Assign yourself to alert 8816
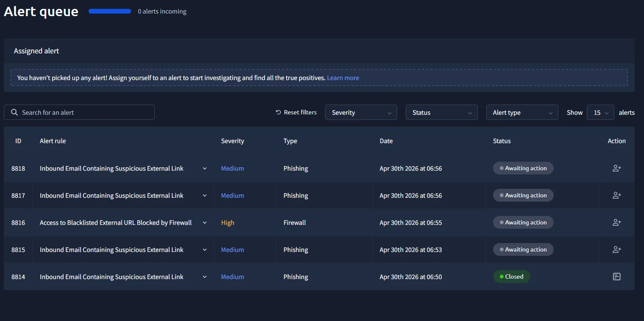644x321 pixels. [616, 222]
